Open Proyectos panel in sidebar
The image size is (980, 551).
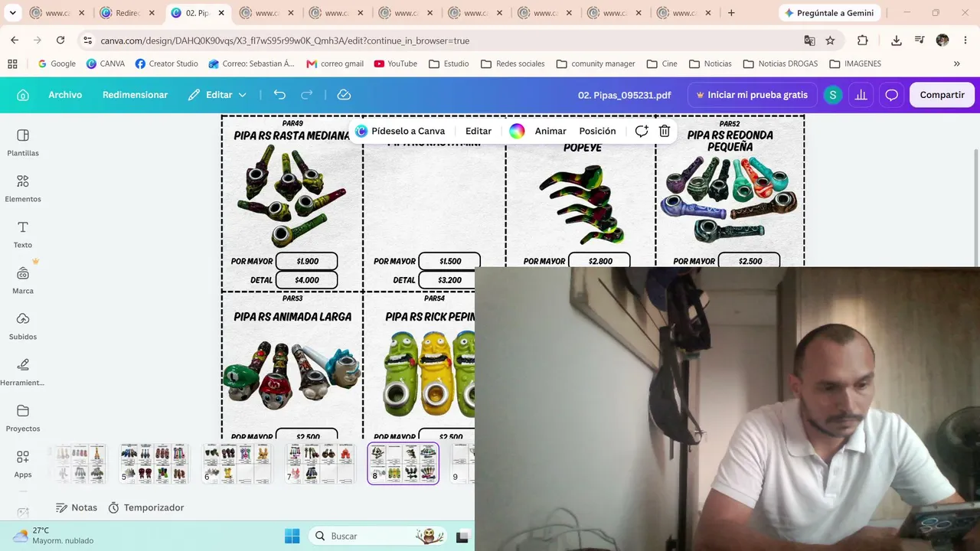[23, 418]
